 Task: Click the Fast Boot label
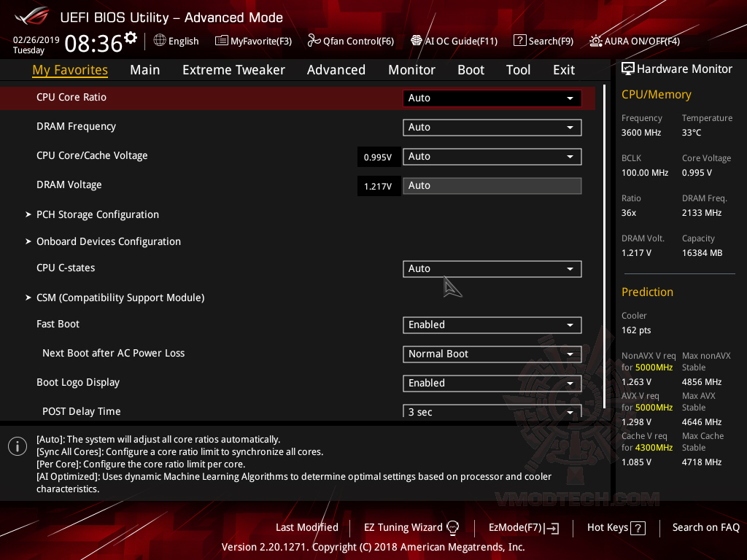[58, 324]
